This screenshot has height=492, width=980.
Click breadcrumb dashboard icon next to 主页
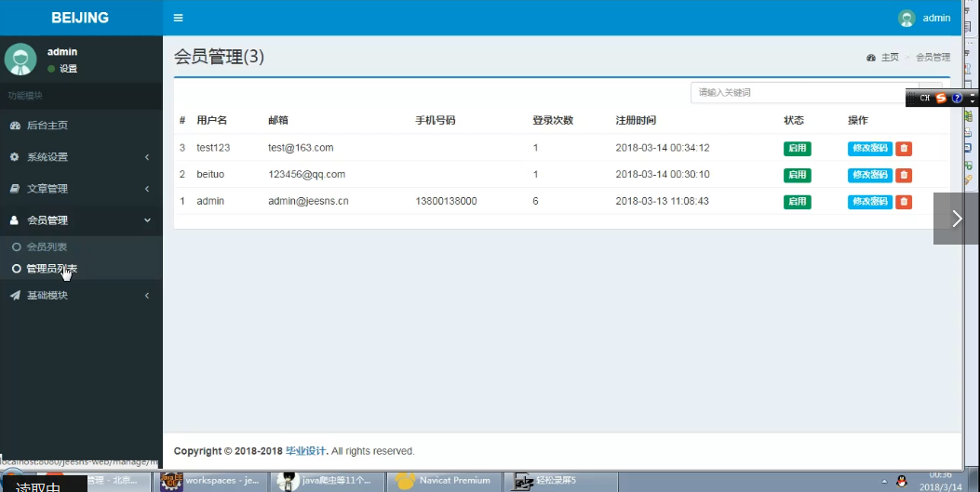point(871,58)
